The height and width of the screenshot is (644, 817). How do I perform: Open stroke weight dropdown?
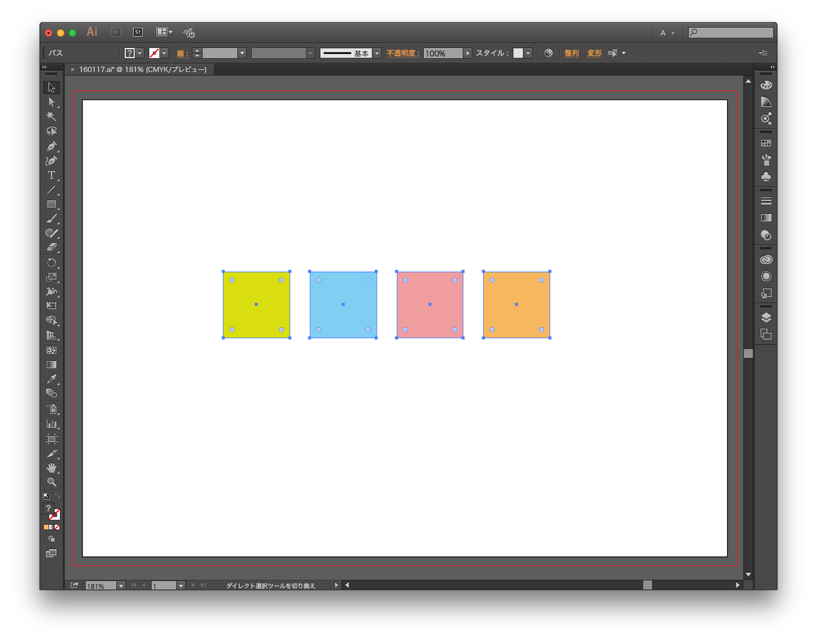click(x=242, y=53)
